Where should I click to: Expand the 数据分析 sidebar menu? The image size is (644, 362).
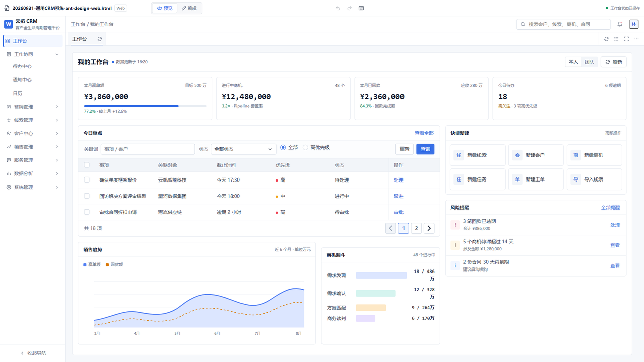pyautogui.click(x=33, y=173)
